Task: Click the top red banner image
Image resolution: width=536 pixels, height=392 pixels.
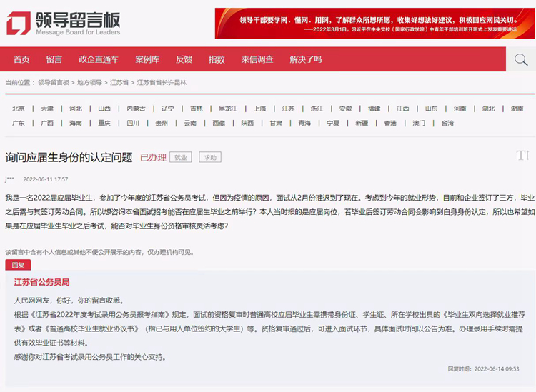Action: [x=374, y=23]
